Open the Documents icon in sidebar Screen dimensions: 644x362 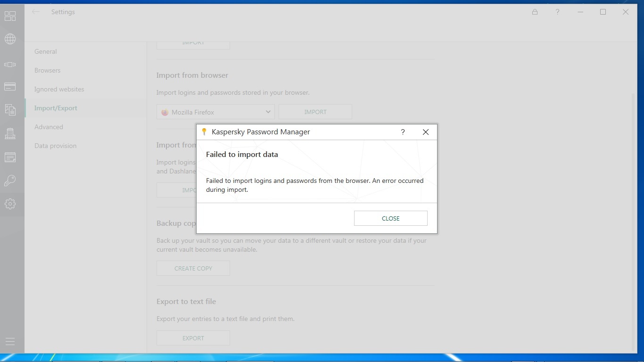[x=10, y=110]
